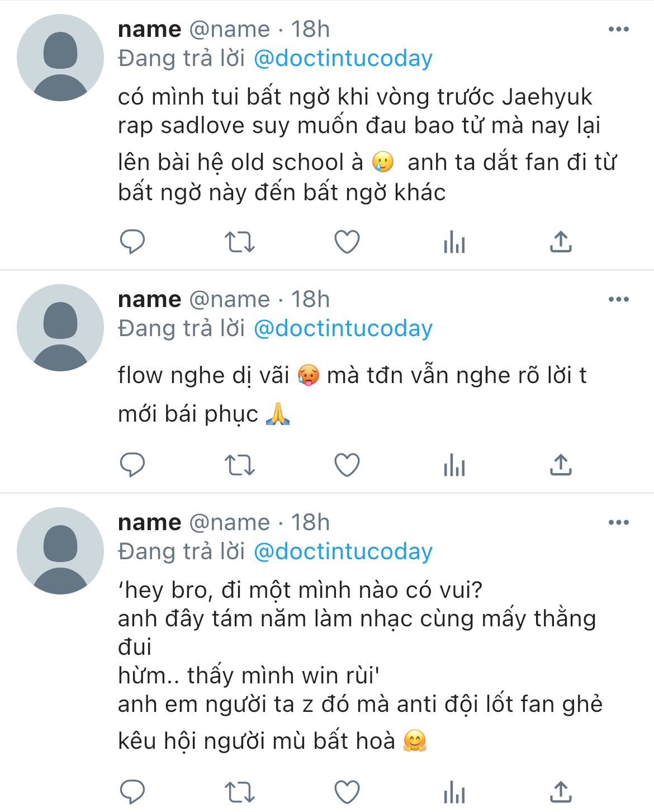Image resolution: width=654 pixels, height=812 pixels.
Task: Retweet the 'hey bro' lyrics tweet
Action: tap(239, 792)
